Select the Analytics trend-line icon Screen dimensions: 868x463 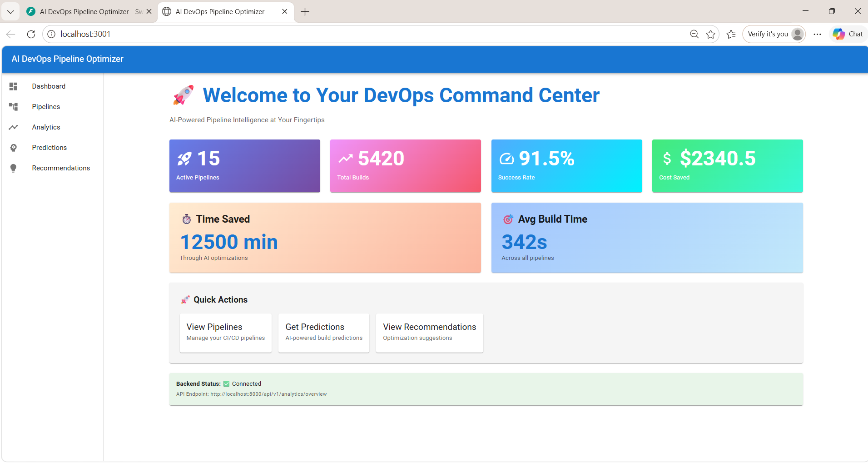(x=14, y=127)
